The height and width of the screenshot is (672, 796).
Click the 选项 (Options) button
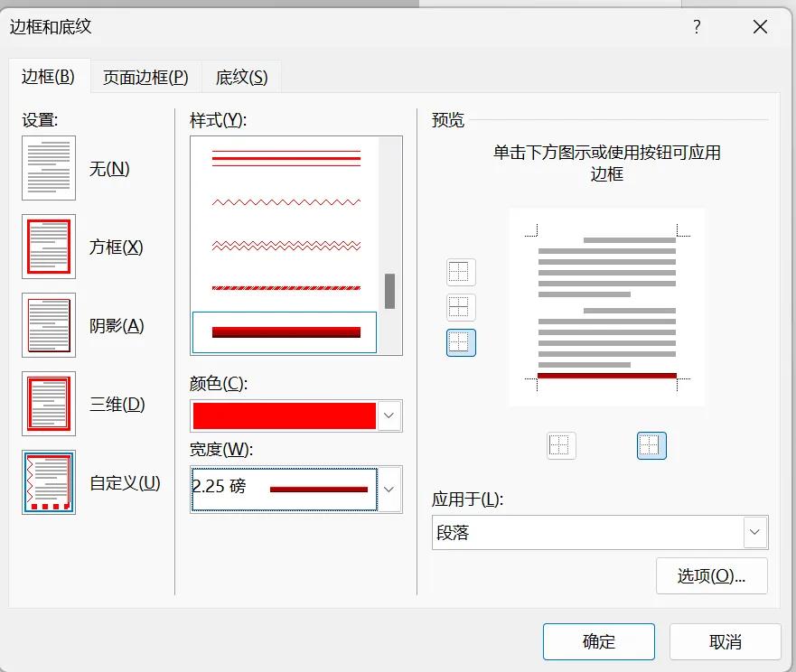[711, 575]
